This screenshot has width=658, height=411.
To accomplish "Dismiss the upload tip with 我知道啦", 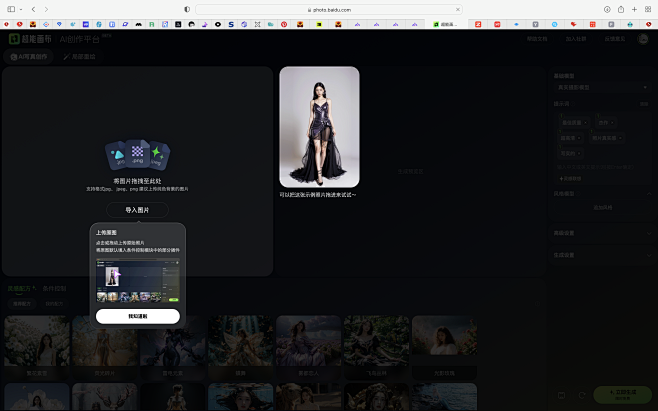I will 138,316.
